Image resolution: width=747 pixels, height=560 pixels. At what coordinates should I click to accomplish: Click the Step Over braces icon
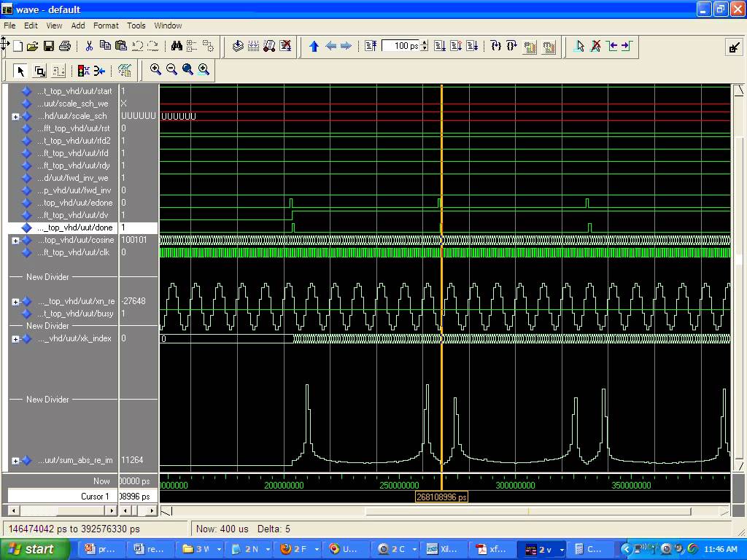click(511, 46)
